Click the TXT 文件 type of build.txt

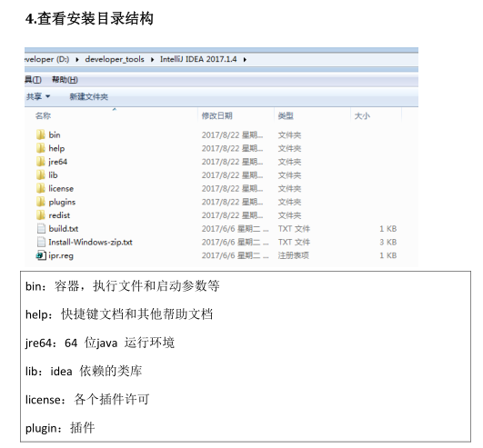[294, 229]
